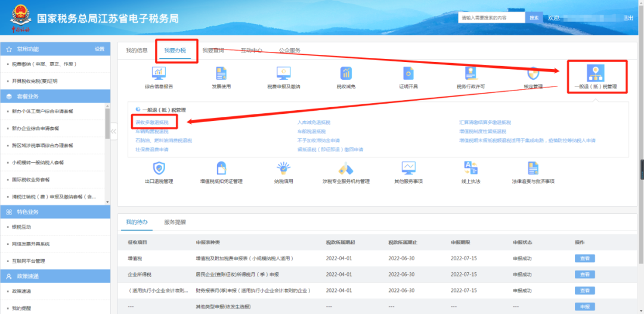Select 我的待办 tab
The width and height of the screenshot is (644, 314).
point(137,222)
